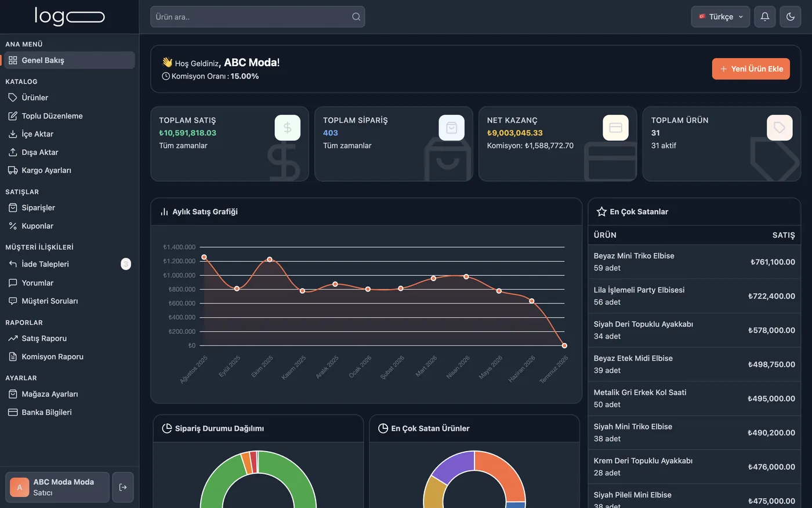This screenshot has width=812, height=508.
Task: Open Beyaz Mini Triko Elbise row
Action: pos(694,262)
